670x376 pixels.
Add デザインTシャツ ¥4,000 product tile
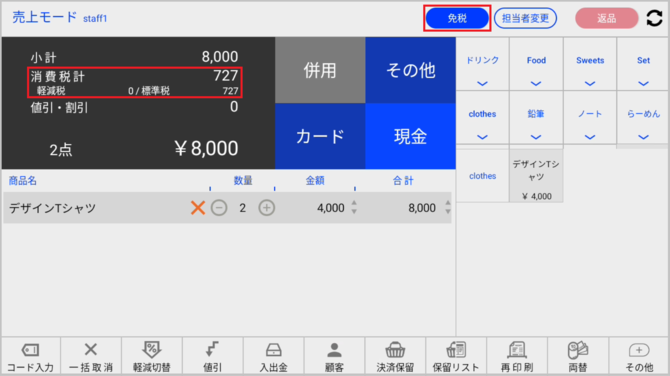[x=536, y=176]
